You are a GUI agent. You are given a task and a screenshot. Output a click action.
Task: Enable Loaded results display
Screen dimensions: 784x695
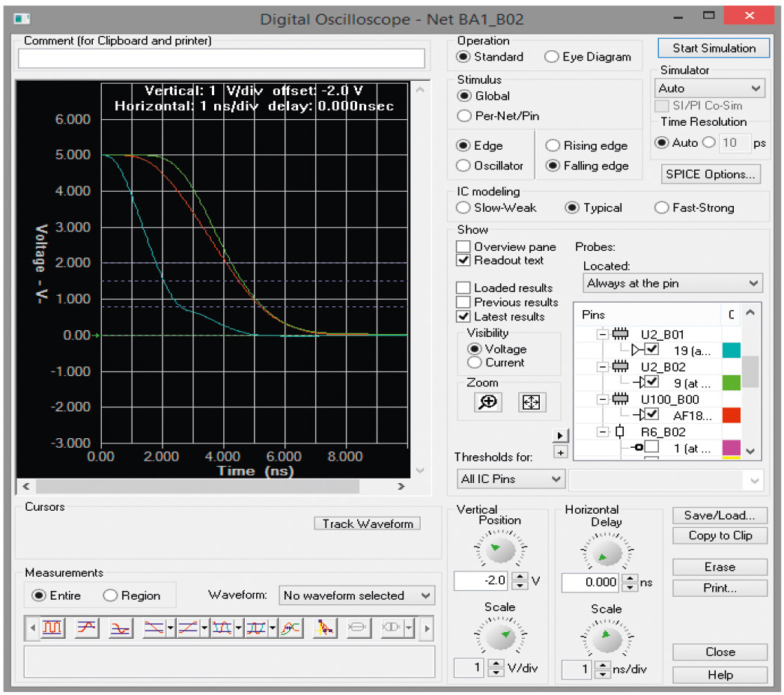click(464, 288)
